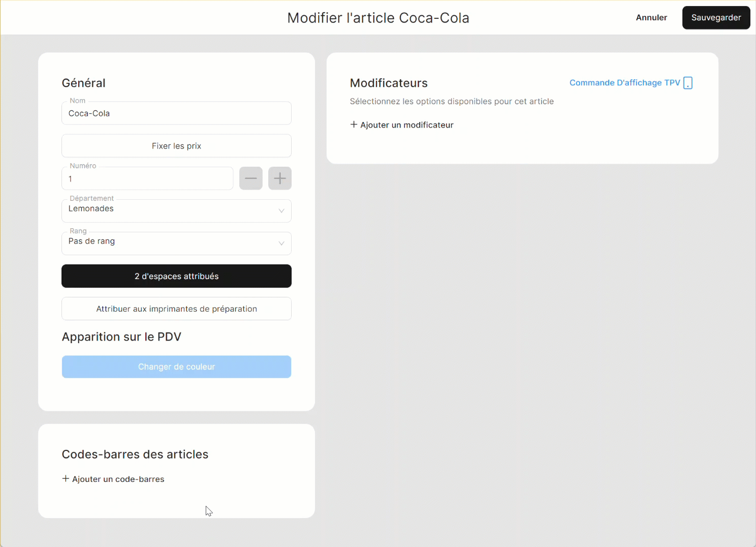756x547 pixels.
Task: Open the Commande D'affichage TPV link
Action: tap(624, 83)
